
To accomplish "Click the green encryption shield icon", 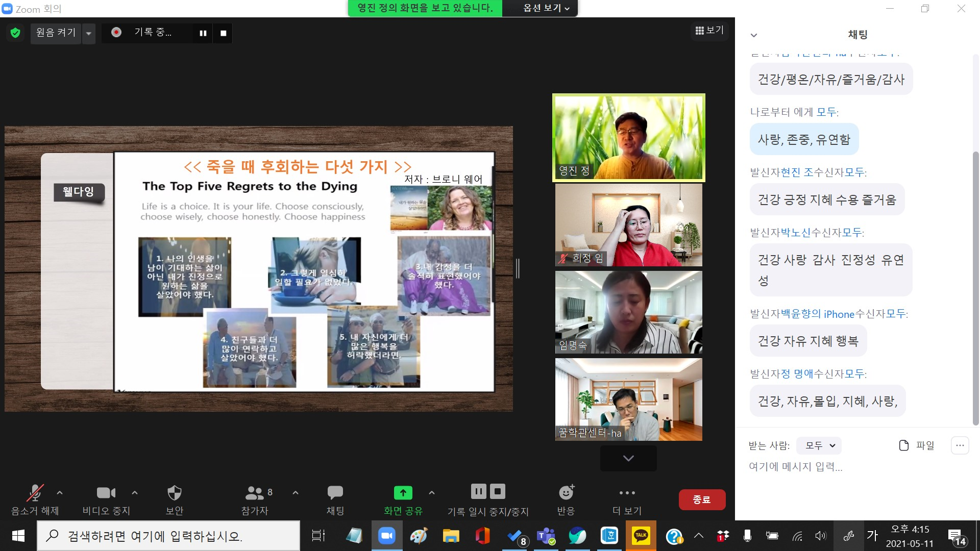I will [15, 33].
